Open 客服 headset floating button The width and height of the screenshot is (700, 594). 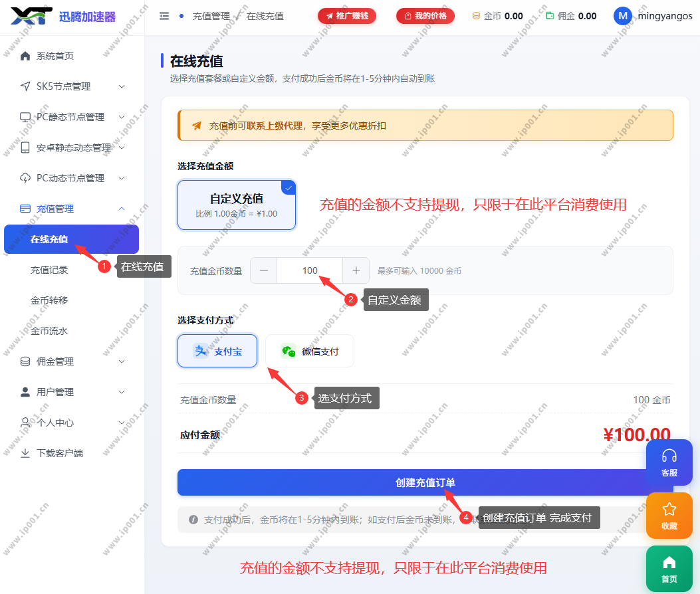pos(669,462)
